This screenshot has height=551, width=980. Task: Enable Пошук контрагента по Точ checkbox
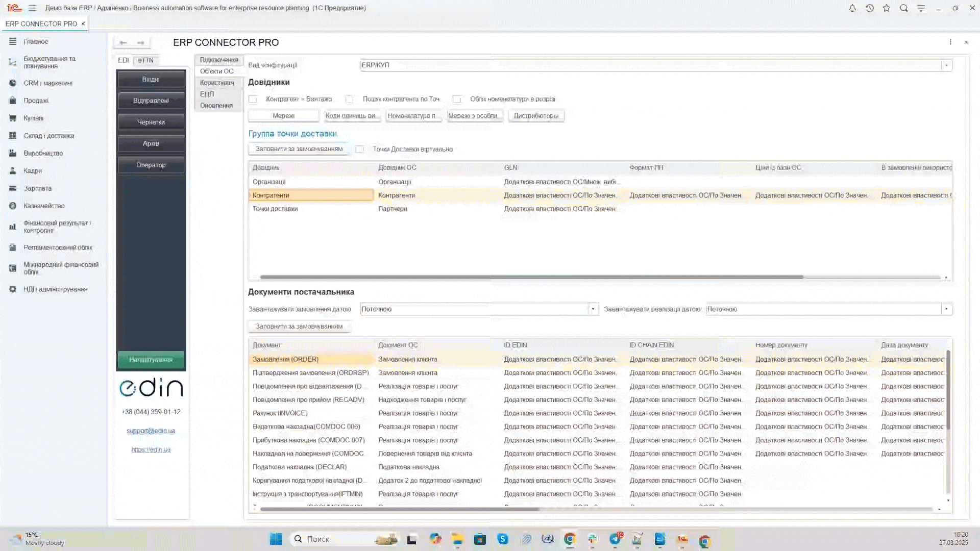[x=350, y=99]
